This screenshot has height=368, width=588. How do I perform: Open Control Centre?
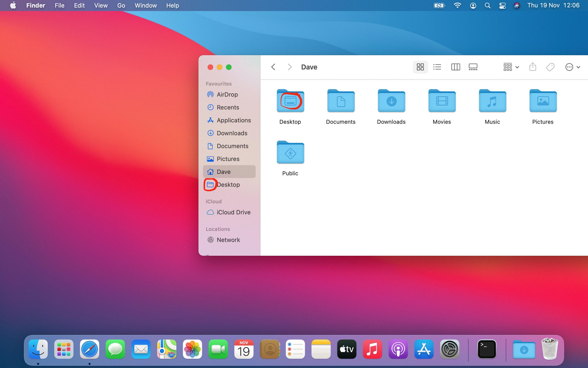[x=503, y=5]
